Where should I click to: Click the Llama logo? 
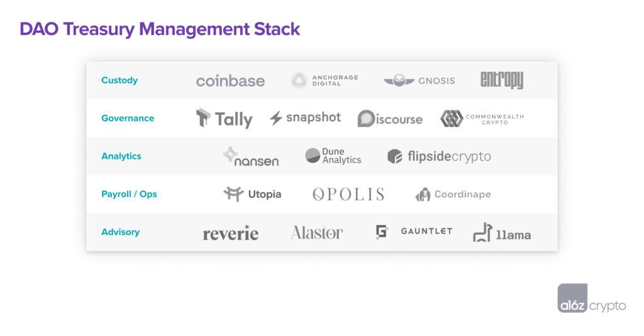(x=502, y=232)
